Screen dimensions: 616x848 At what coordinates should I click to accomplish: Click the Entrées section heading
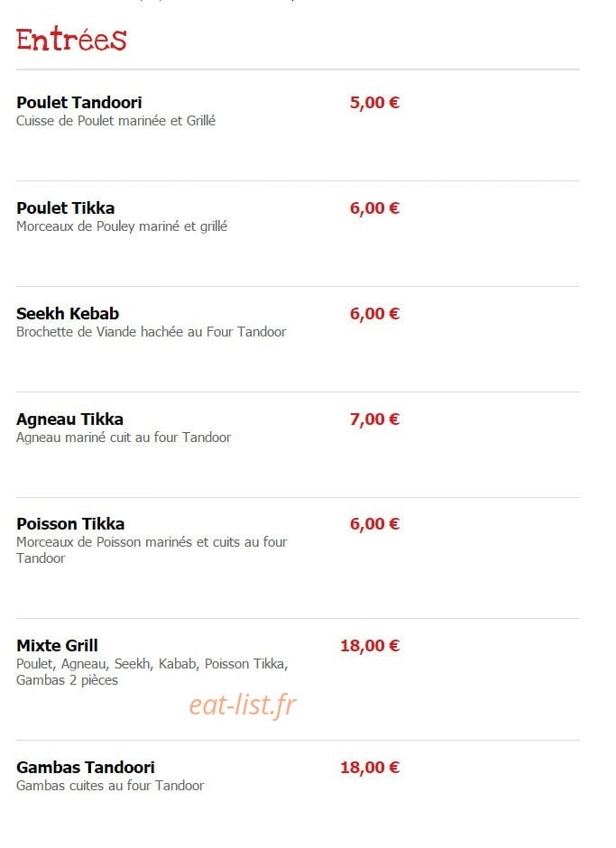coord(71,39)
